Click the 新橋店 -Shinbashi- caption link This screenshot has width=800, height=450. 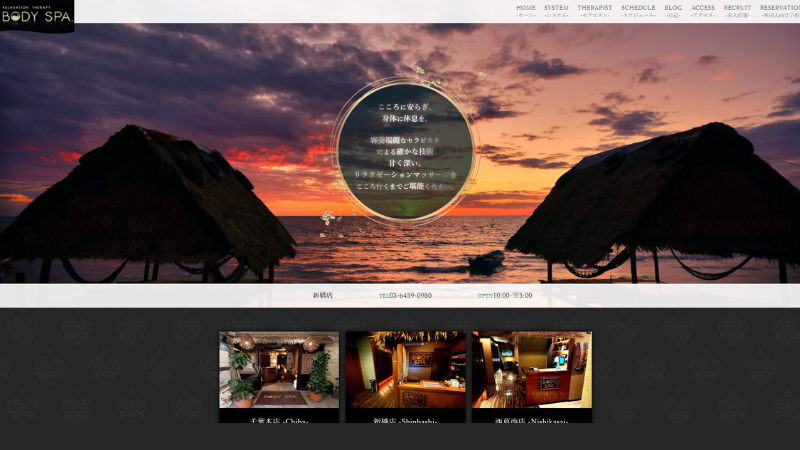(x=406, y=420)
